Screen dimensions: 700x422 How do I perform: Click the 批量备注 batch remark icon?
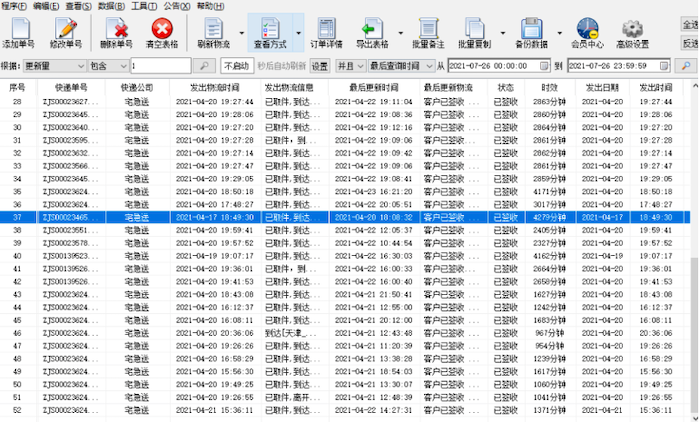[428, 29]
